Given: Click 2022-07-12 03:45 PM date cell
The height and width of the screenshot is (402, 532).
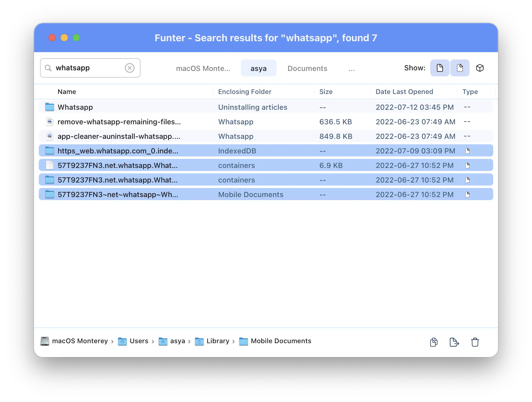Looking at the screenshot, I should click(x=414, y=107).
